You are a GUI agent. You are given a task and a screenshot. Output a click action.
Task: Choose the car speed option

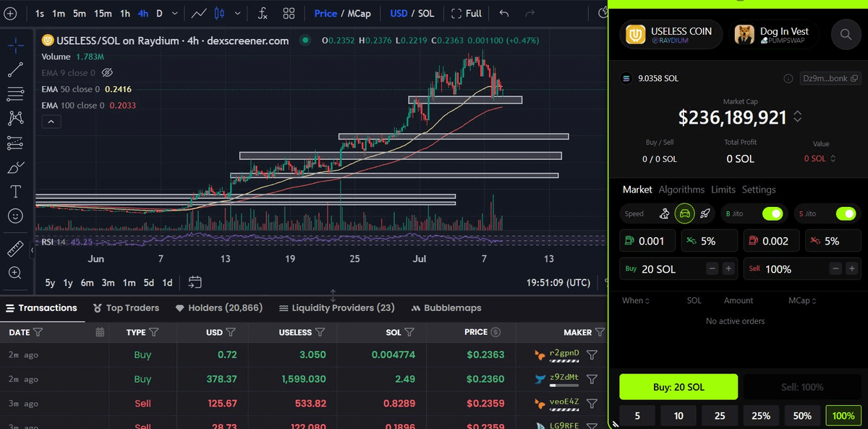(684, 213)
